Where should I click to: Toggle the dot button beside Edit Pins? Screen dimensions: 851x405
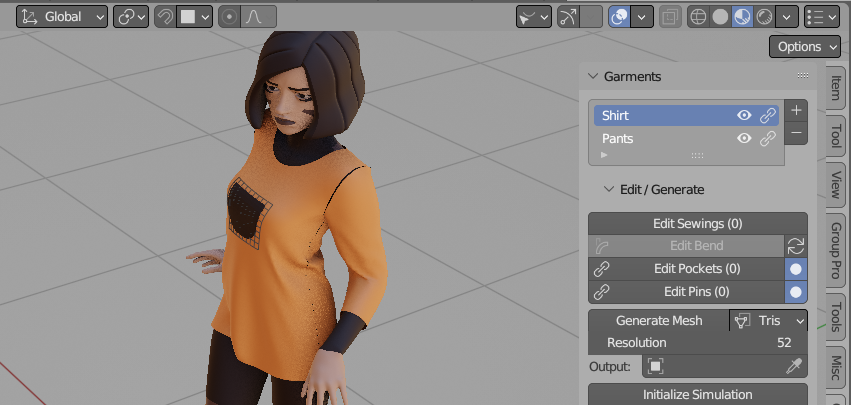pos(796,292)
